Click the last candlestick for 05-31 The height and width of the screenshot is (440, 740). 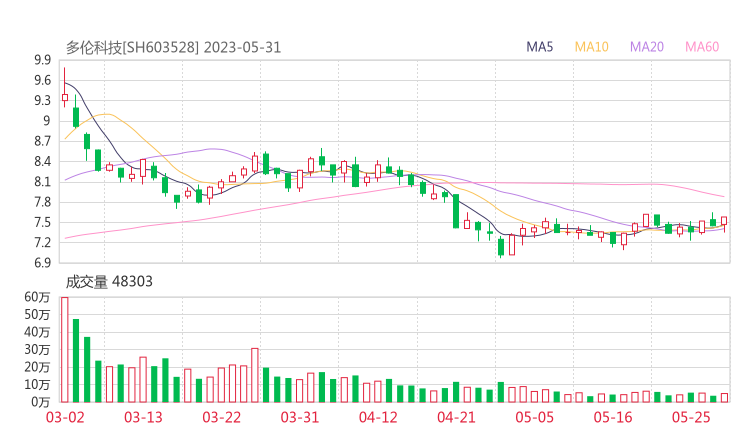tap(724, 221)
